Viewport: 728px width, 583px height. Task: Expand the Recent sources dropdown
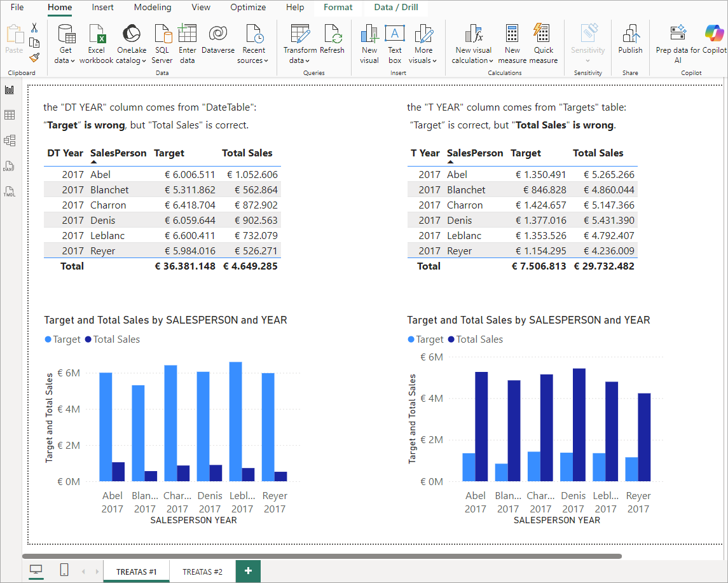pos(253,60)
